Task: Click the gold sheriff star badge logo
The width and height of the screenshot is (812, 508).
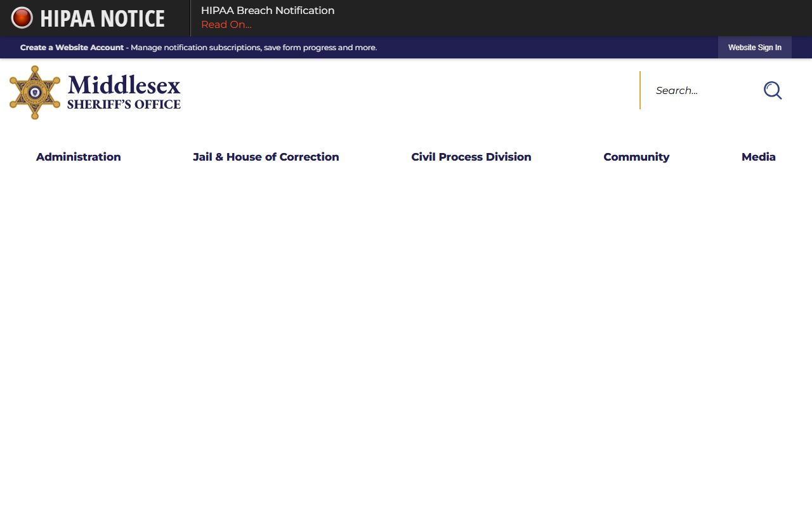Action: pyautogui.click(x=35, y=93)
